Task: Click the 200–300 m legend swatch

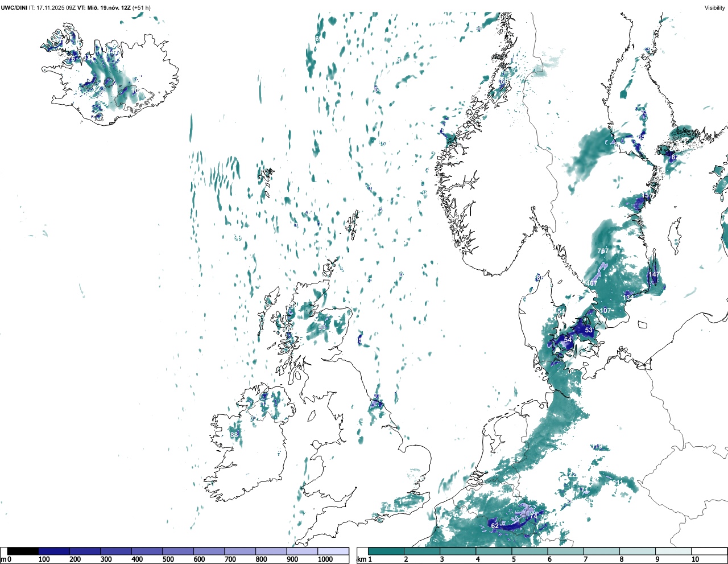Action: [85, 551]
